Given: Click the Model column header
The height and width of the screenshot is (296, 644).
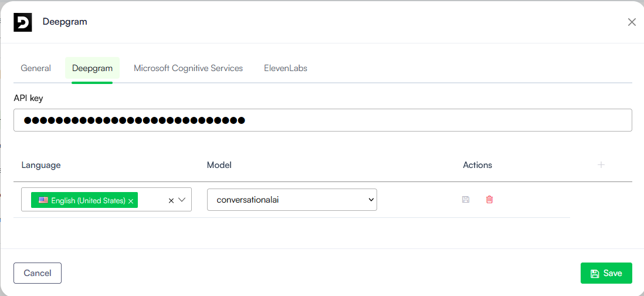Looking at the screenshot, I should click(x=219, y=165).
